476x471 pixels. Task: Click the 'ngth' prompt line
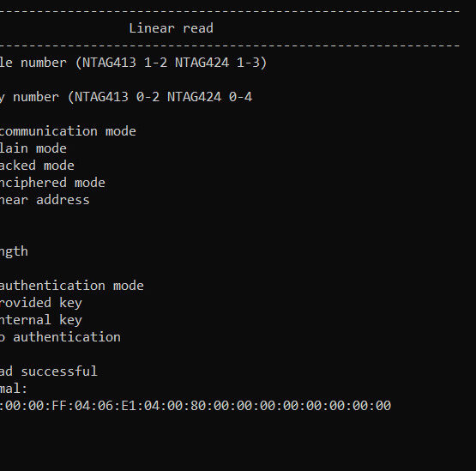click(x=14, y=251)
